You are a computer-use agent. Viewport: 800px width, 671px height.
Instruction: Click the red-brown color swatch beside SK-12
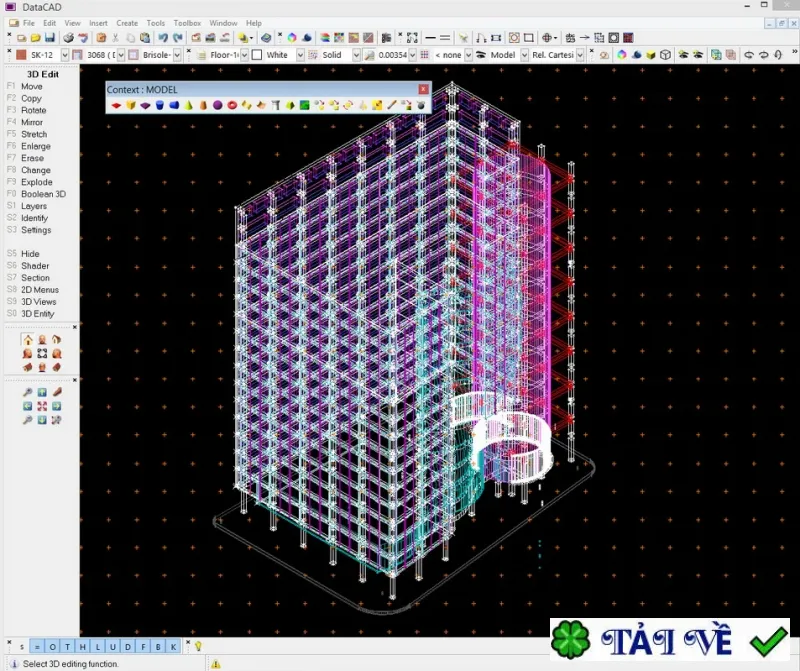tap(21, 55)
